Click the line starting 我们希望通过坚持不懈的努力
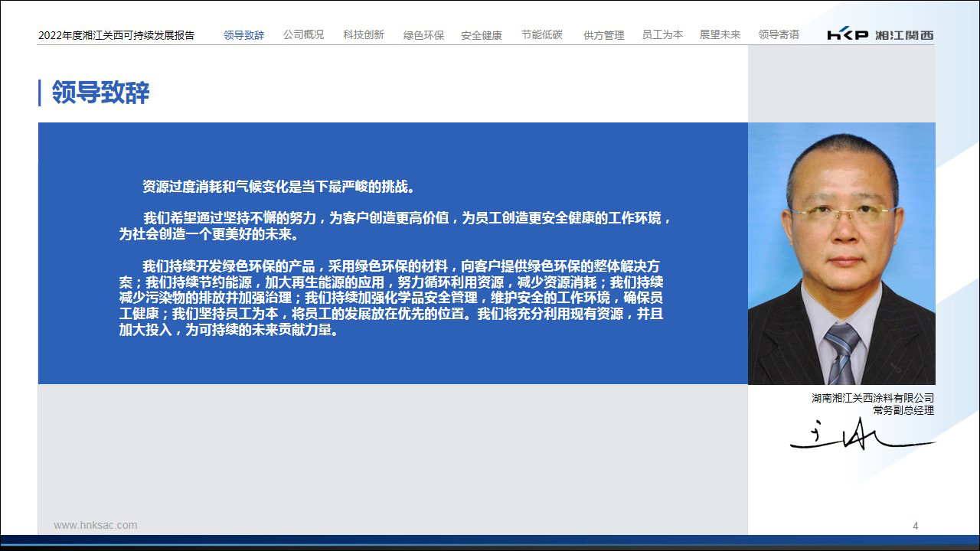 tap(409, 218)
